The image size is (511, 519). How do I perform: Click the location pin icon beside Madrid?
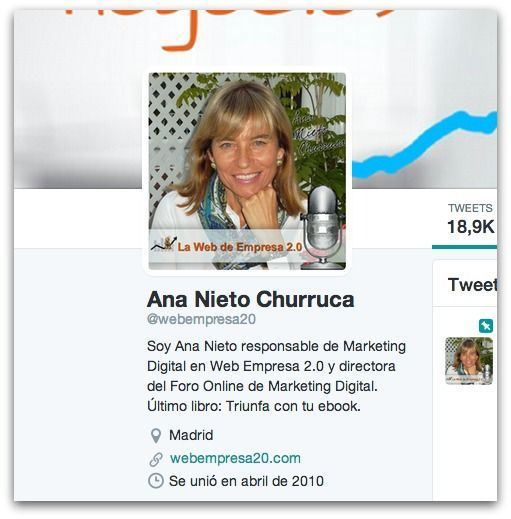point(156,436)
